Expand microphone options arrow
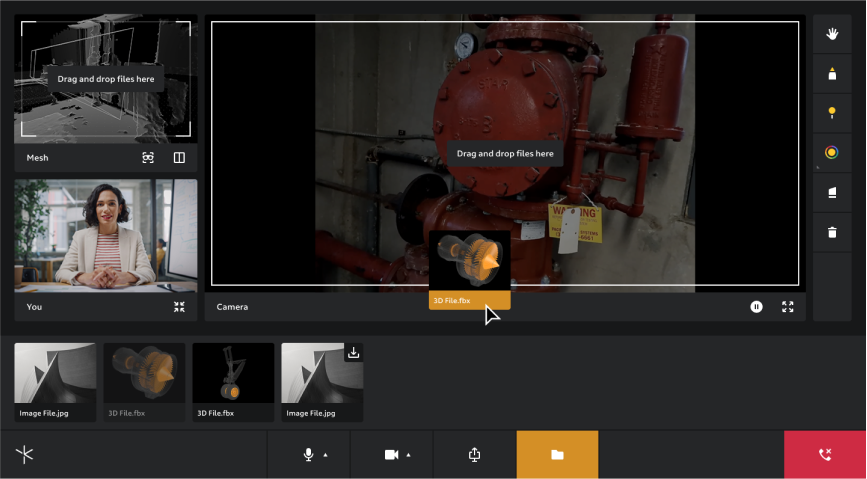This screenshot has height=479, width=867. (326, 455)
